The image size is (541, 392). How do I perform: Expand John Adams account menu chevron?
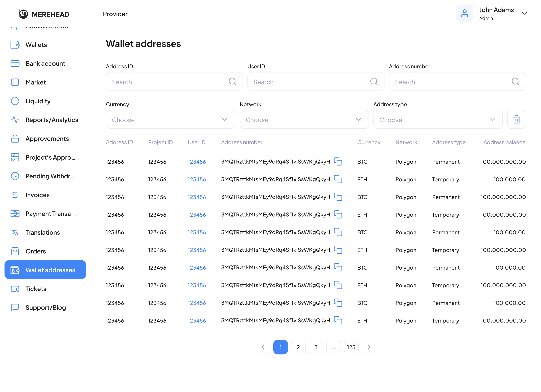(524, 13)
